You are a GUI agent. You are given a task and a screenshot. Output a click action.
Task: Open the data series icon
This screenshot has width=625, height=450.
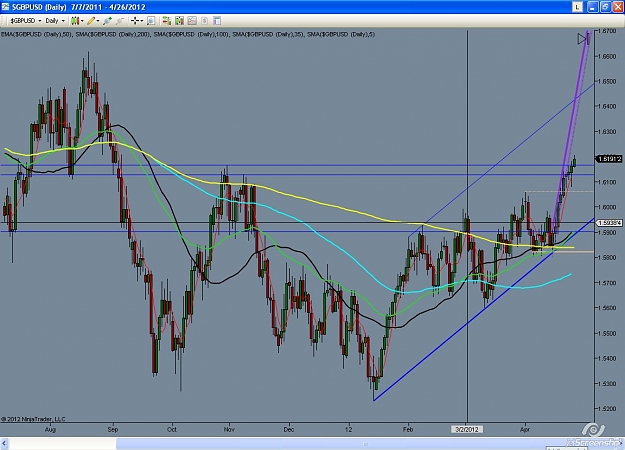(x=167, y=21)
